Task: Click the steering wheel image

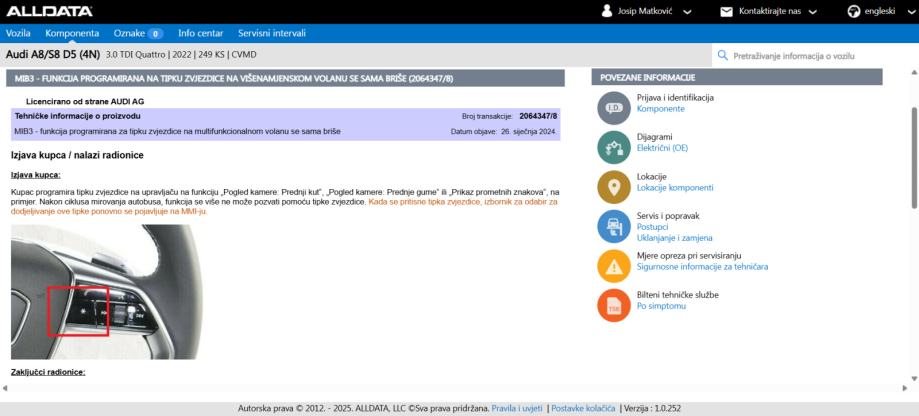Action: (x=105, y=292)
